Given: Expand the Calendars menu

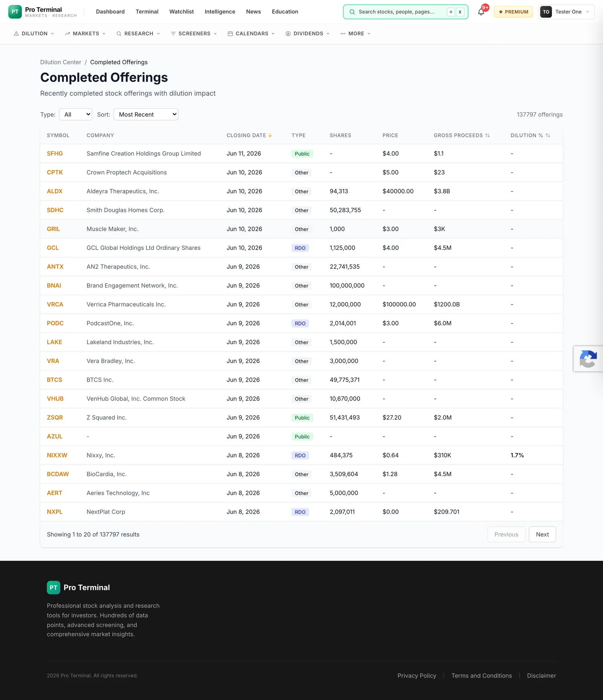Looking at the screenshot, I should (x=251, y=34).
